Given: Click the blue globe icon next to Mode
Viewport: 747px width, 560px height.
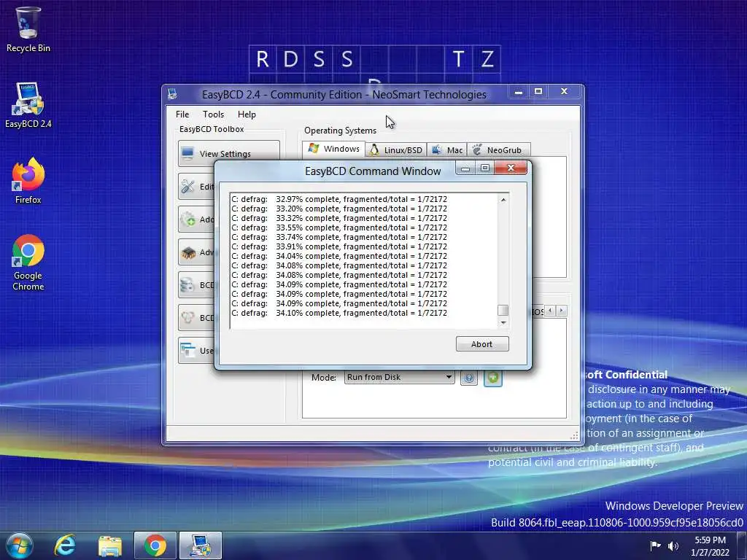Looking at the screenshot, I should click(x=469, y=378).
